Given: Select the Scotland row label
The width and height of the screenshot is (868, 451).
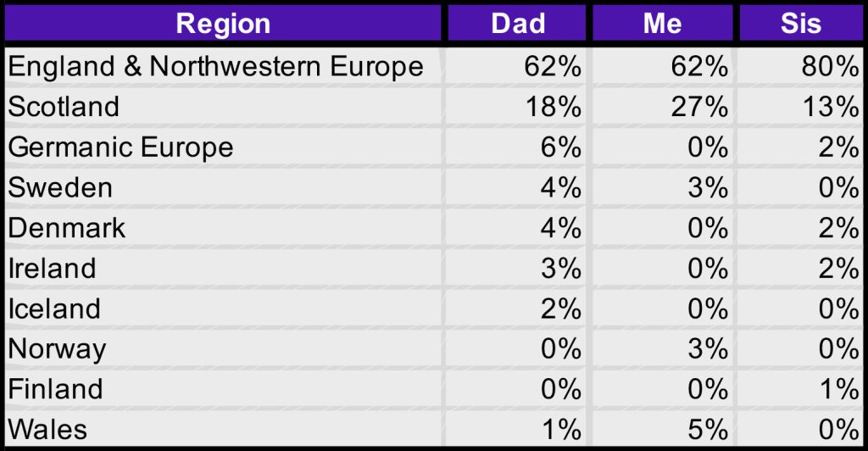Looking at the screenshot, I should (64, 107).
